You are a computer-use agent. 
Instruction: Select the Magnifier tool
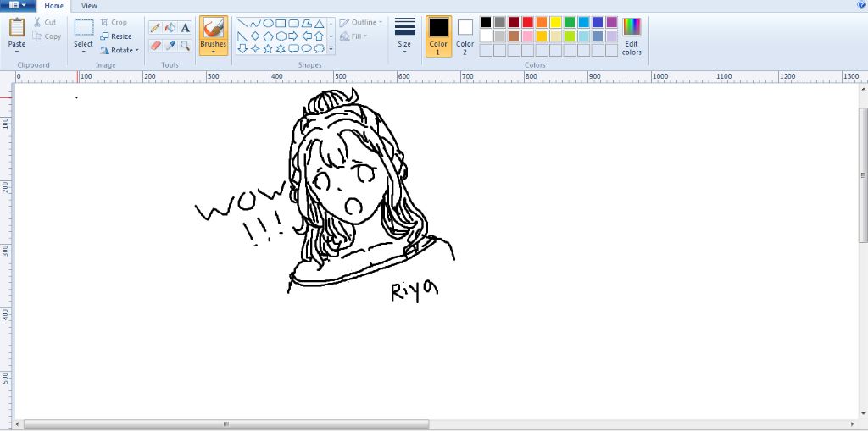pyautogui.click(x=185, y=46)
